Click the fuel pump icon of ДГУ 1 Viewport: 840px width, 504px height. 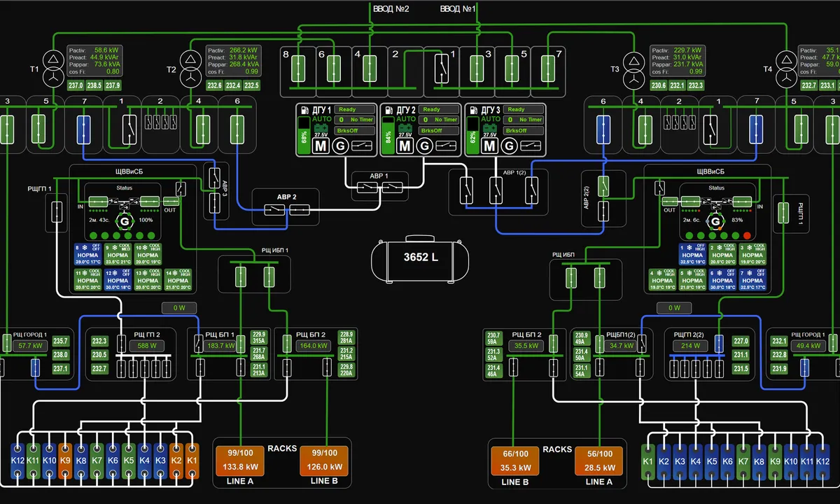click(x=304, y=110)
